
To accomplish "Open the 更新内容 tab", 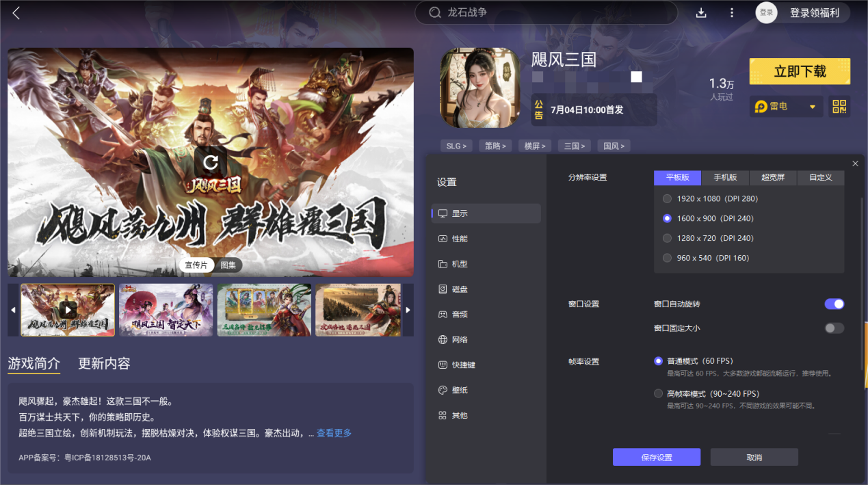I will click(104, 364).
